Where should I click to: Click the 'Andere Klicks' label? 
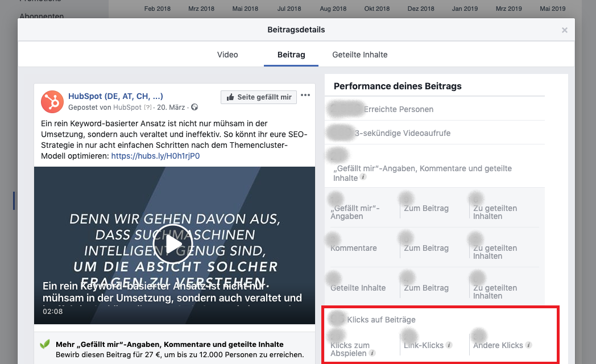498,345
